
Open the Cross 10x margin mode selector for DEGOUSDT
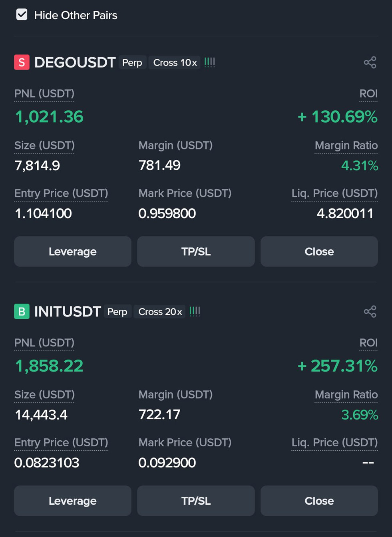[174, 62]
